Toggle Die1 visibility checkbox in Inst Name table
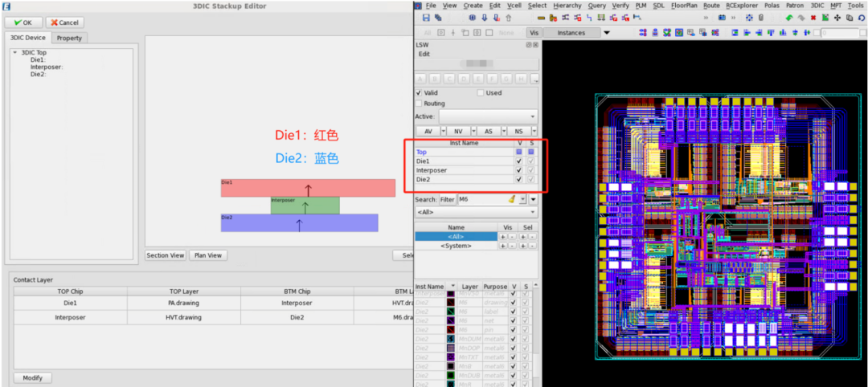This screenshot has height=387, width=868. pyautogui.click(x=518, y=161)
